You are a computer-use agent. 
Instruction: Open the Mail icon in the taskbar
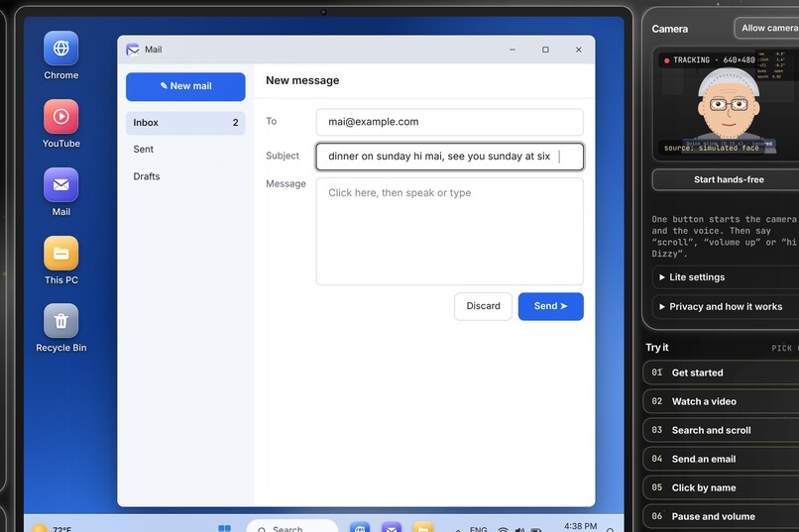[392, 527]
